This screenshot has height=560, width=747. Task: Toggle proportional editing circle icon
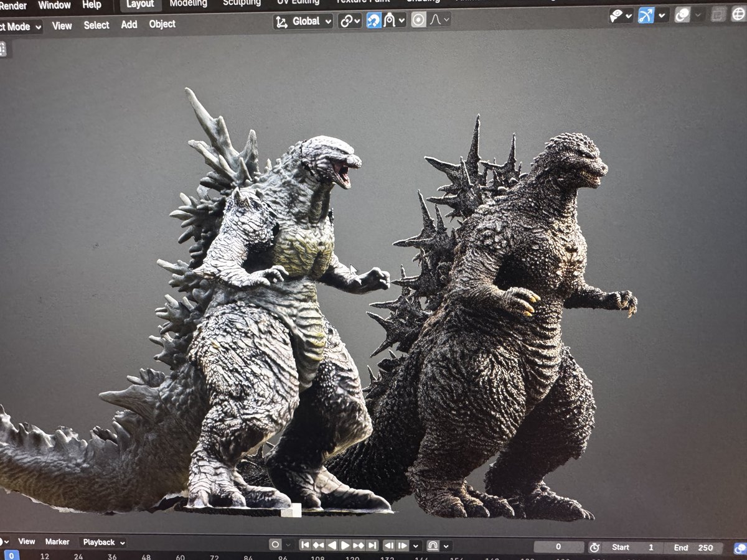[419, 21]
